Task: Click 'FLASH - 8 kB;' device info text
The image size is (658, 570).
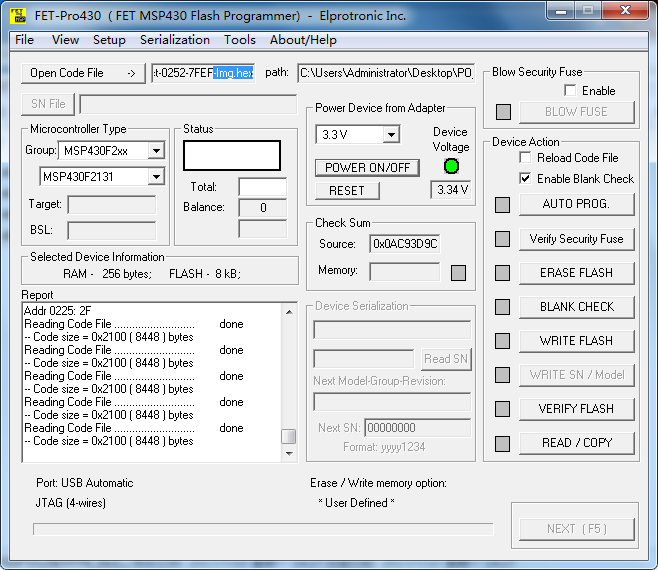Action: pyautogui.click(x=205, y=274)
